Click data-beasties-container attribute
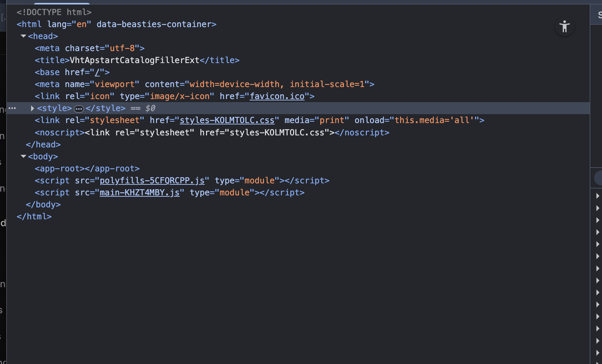The height and width of the screenshot is (364, 602). tap(154, 24)
